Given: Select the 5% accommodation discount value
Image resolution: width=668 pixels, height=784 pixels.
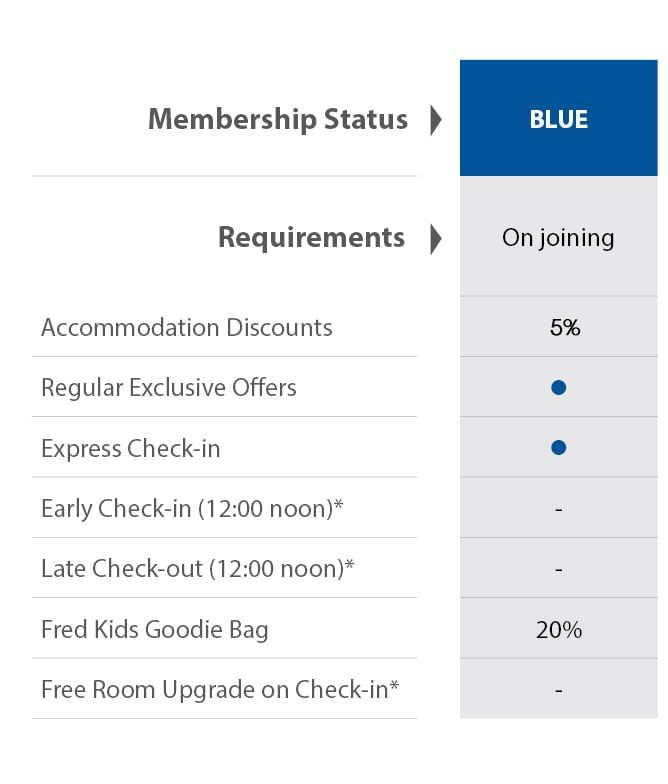Looking at the screenshot, I should tap(565, 328).
